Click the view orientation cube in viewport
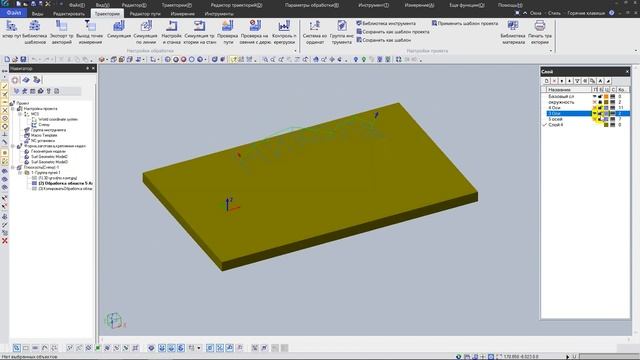The width and height of the screenshot is (640, 360). [x=114, y=321]
